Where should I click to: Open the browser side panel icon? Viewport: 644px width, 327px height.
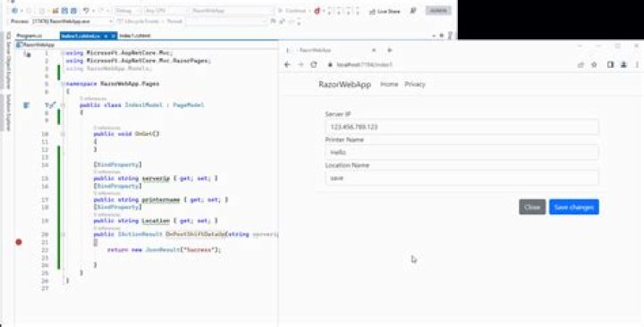click(x=610, y=65)
